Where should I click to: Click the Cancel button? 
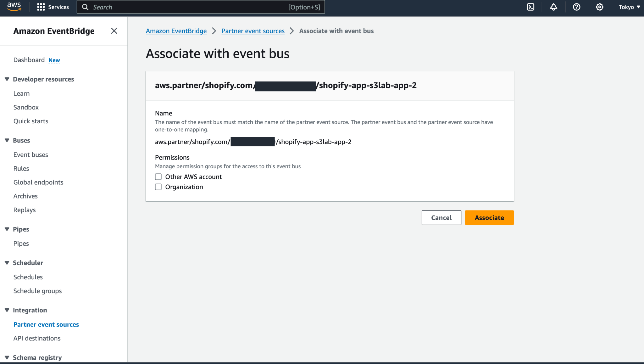tap(441, 218)
